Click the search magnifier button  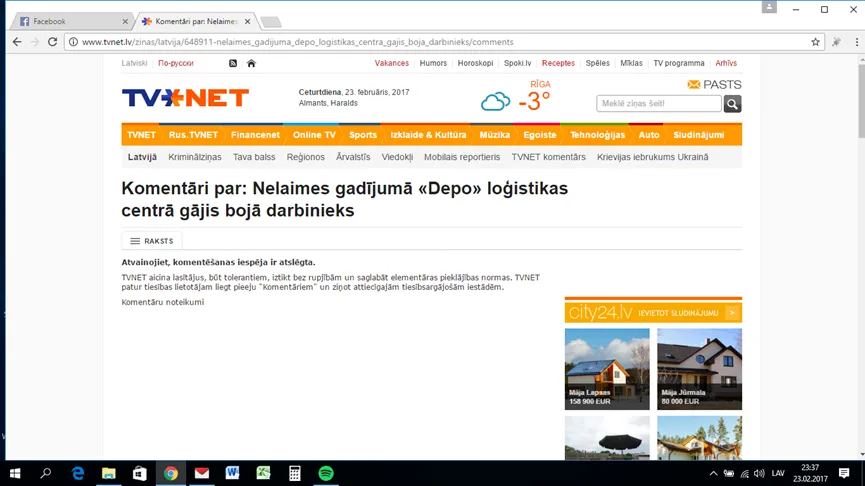pos(732,104)
